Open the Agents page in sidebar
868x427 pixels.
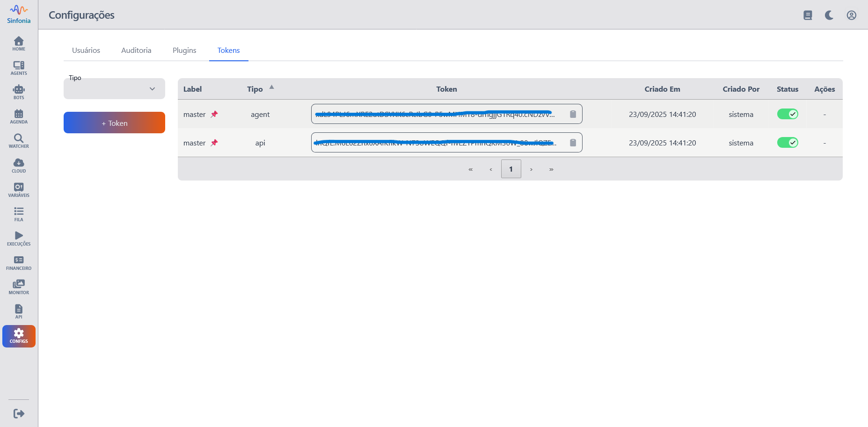tap(19, 68)
